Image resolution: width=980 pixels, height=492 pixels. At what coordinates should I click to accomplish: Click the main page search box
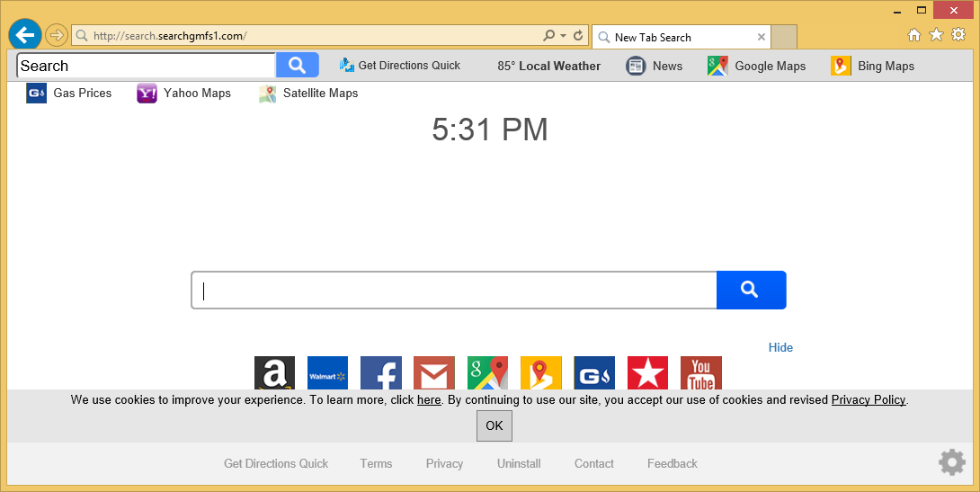[x=454, y=291]
